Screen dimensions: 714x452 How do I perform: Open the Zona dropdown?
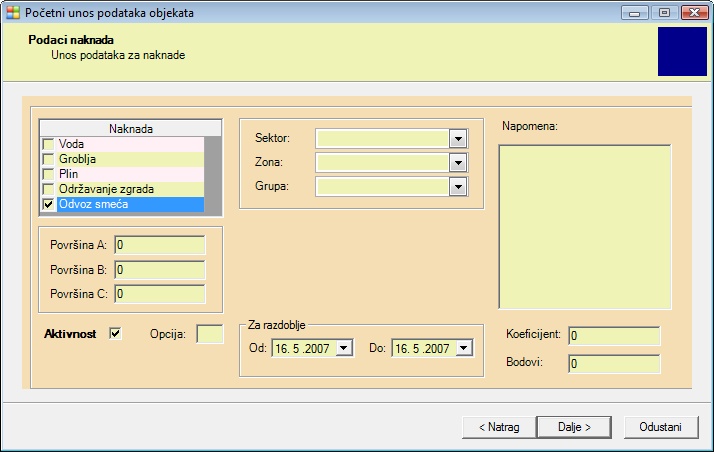[x=458, y=163]
